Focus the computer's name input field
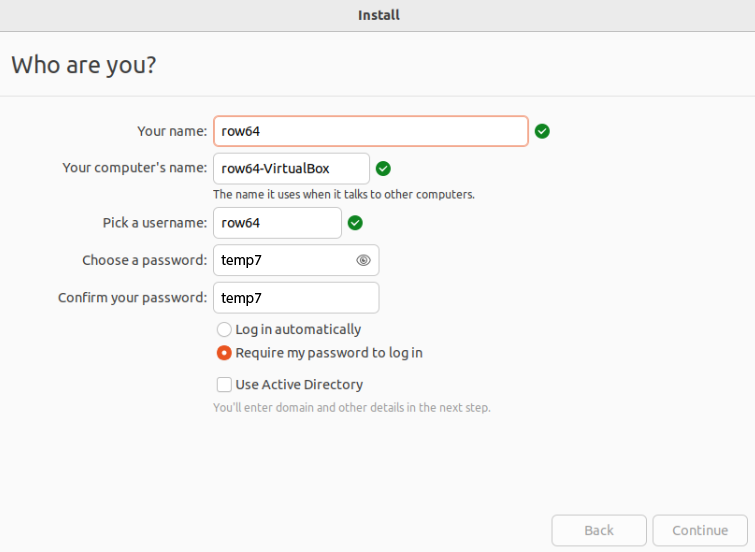Image resolution: width=755 pixels, height=552 pixels. point(291,169)
